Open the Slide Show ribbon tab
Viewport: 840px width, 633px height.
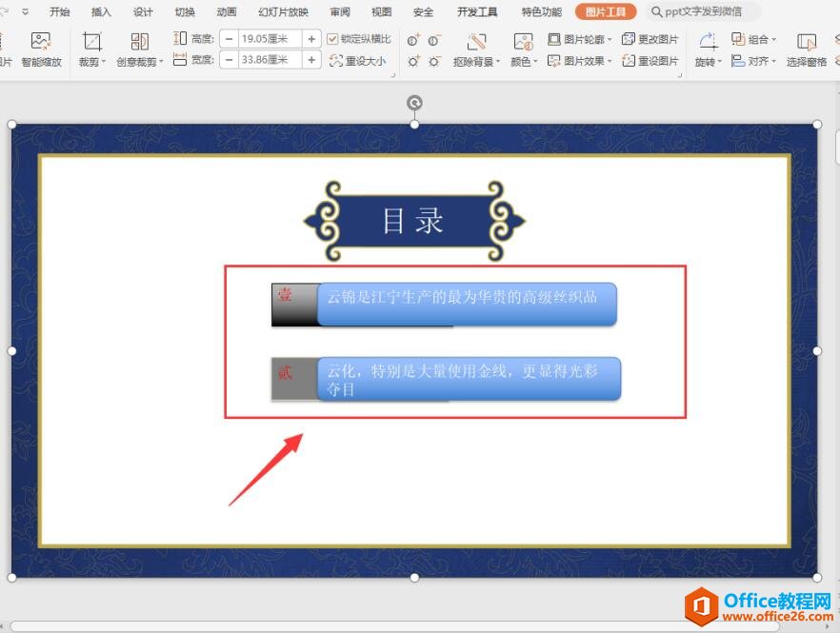click(x=283, y=11)
